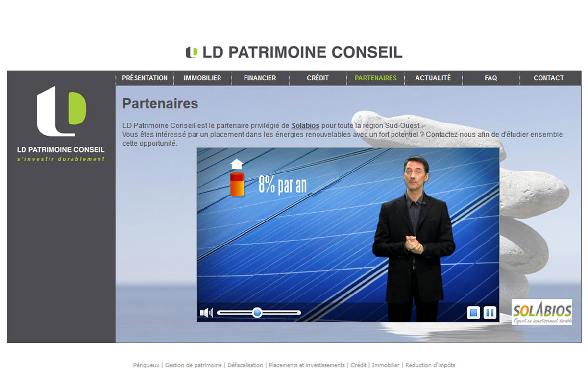The width and height of the screenshot is (588, 392).
Task: Open Réduction d'impôts footer link
Action: pyautogui.click(x=430, y=365)
